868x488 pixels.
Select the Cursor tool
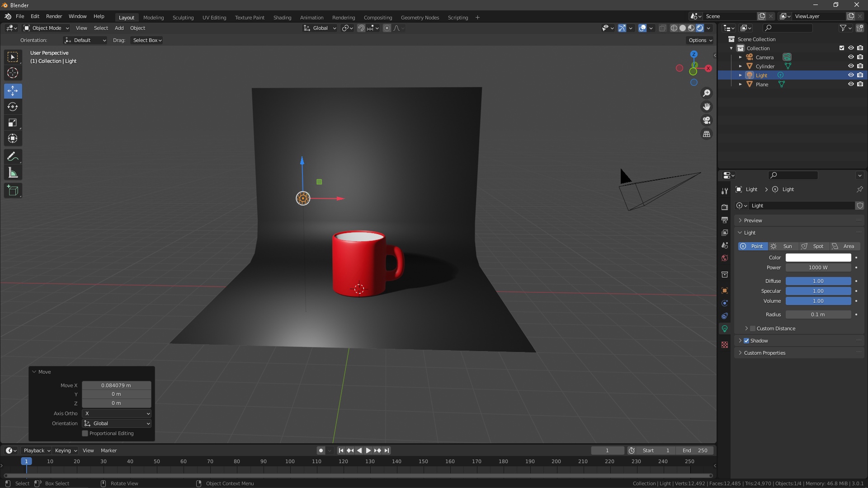[13, 73]
